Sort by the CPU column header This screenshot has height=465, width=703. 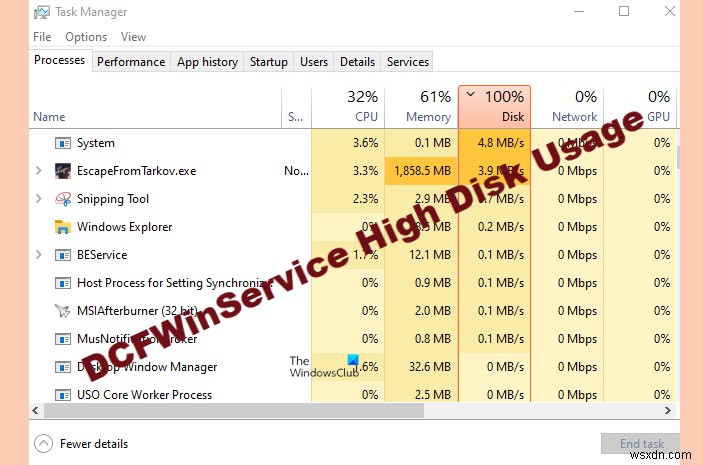coord(348,108)
